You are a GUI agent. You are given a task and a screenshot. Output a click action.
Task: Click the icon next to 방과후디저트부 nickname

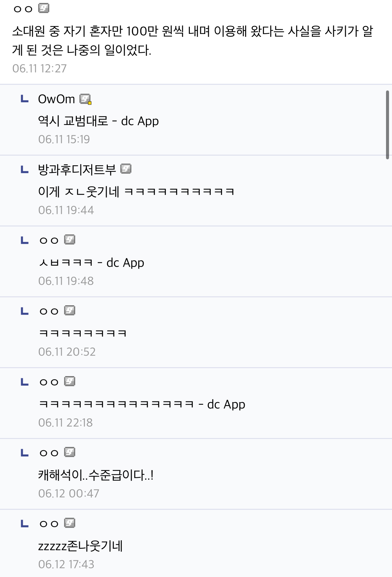[x=126, y=169]
